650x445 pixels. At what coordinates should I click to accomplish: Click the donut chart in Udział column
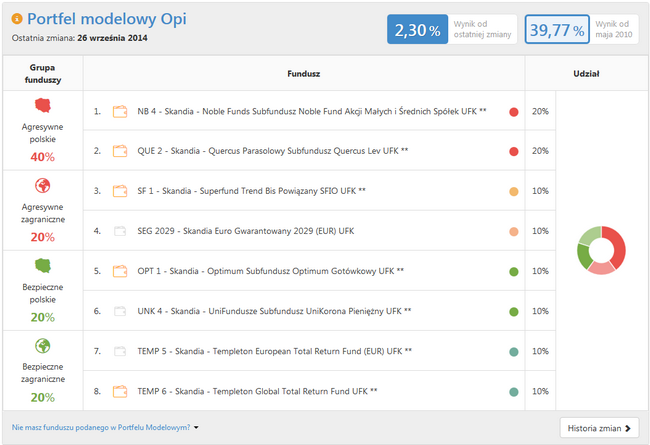pos(602,251)
